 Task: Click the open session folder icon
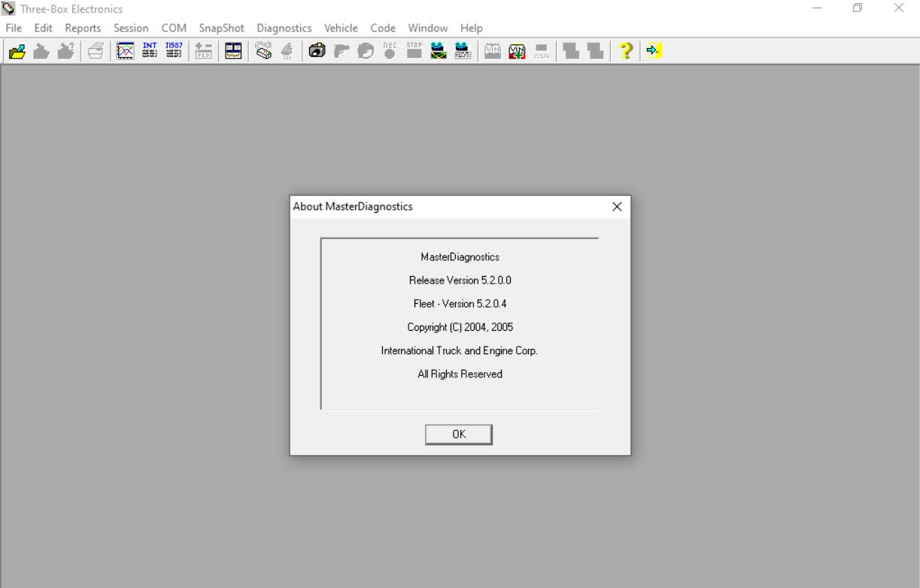click(17, 51)
